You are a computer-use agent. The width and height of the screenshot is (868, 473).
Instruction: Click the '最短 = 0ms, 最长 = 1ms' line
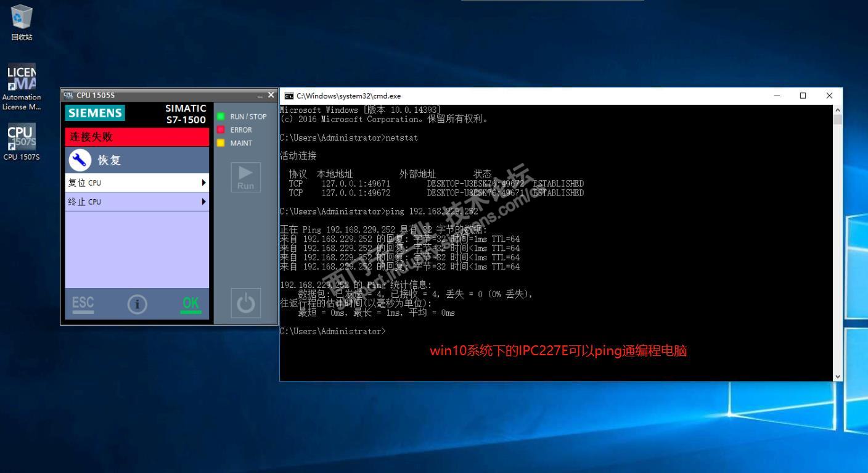point(376,313)
